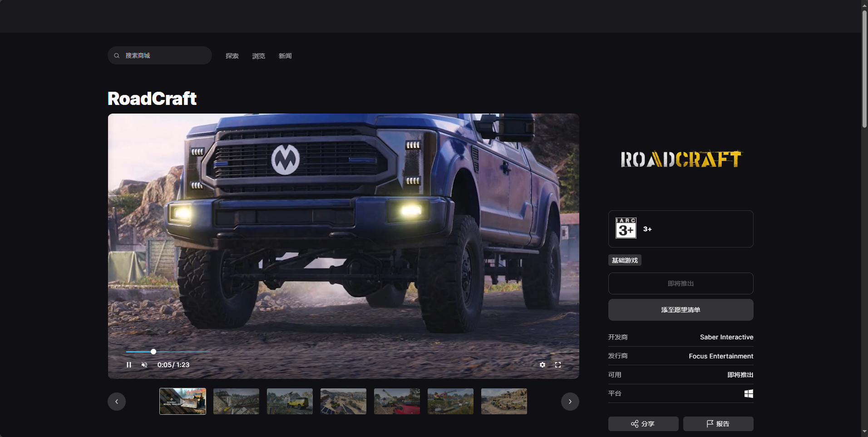Select the fourth screenshot thumbnail
This screenshot has width=868, height=437.
[x=343, y=401]
